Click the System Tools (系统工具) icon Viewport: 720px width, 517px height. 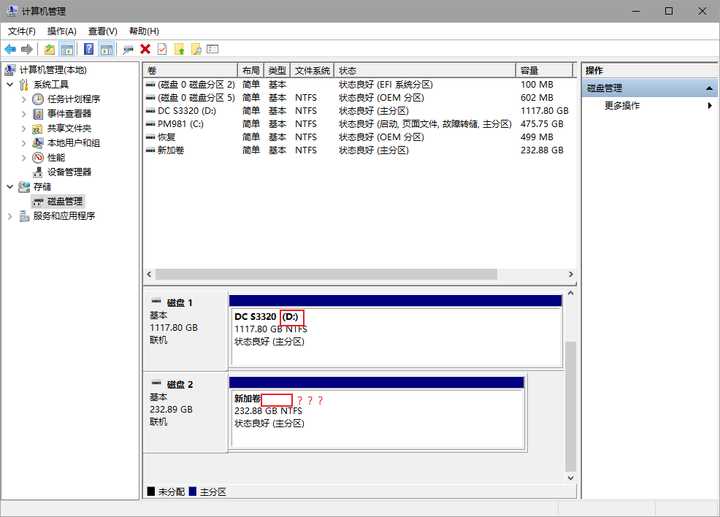pyautogui.click(x=24, y=84)
